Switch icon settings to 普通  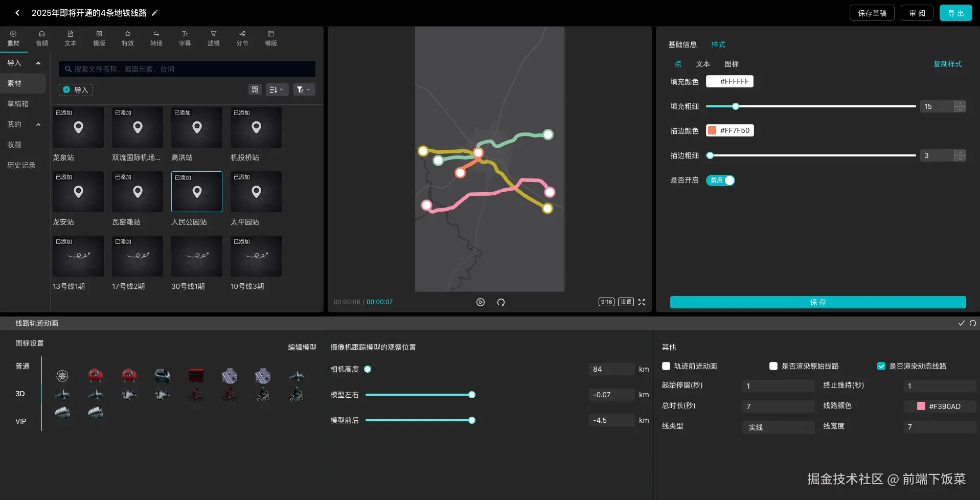point(22,366)
